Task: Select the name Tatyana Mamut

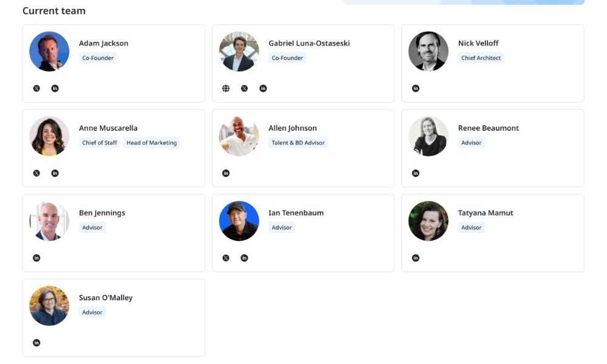Action: [485, 212]
